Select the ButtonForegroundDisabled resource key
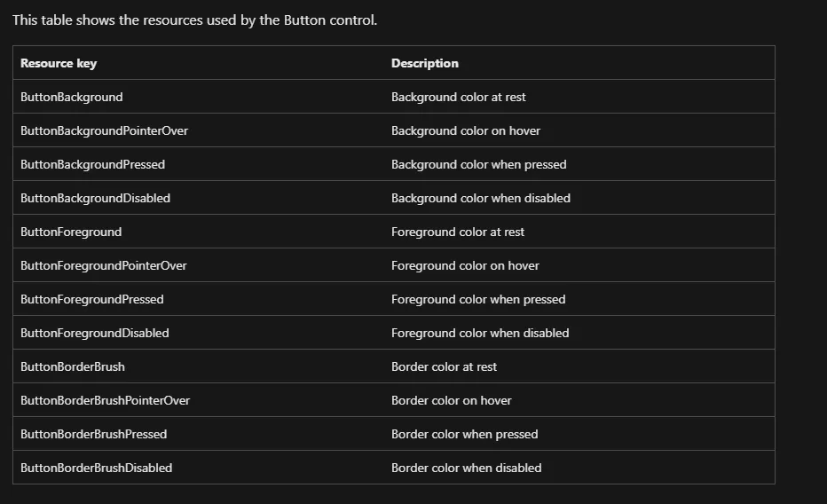 [x=94, y=333]
